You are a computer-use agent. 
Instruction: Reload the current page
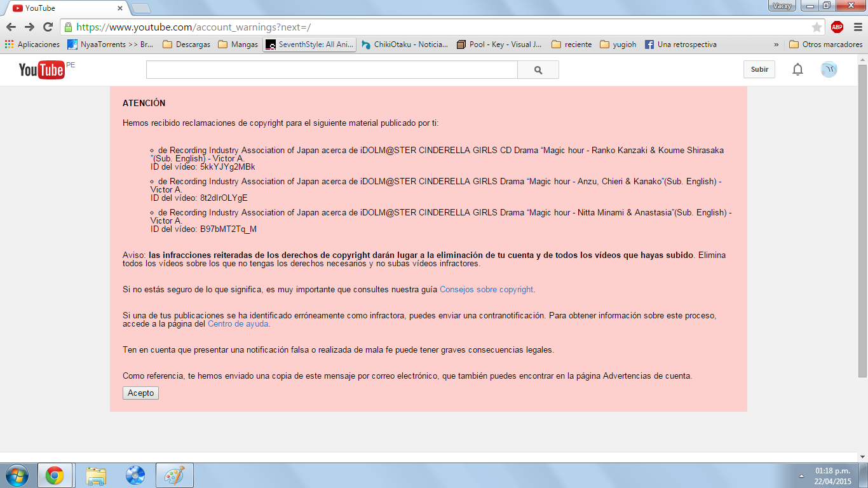click(x=48, y=27)
